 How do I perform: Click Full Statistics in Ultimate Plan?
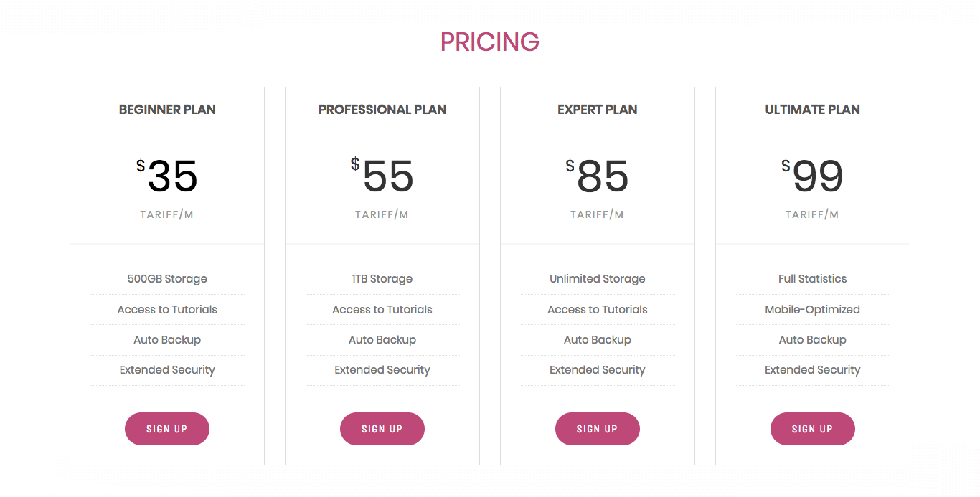tap(813, 279)
